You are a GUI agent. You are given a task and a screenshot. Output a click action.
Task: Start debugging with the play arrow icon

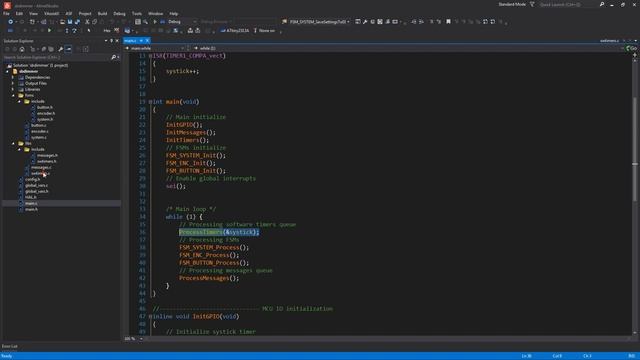pyautogui.click(x=155, y=22)
